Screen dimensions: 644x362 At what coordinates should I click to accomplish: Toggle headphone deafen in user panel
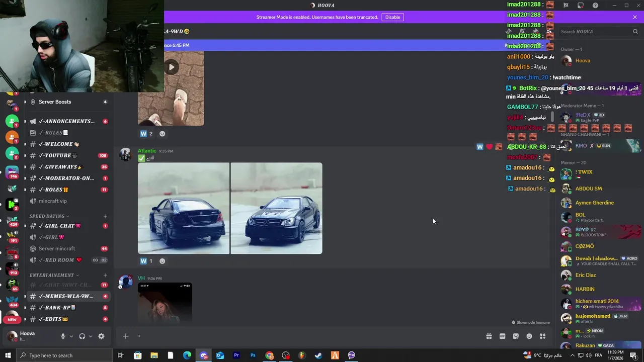point(82,336)
